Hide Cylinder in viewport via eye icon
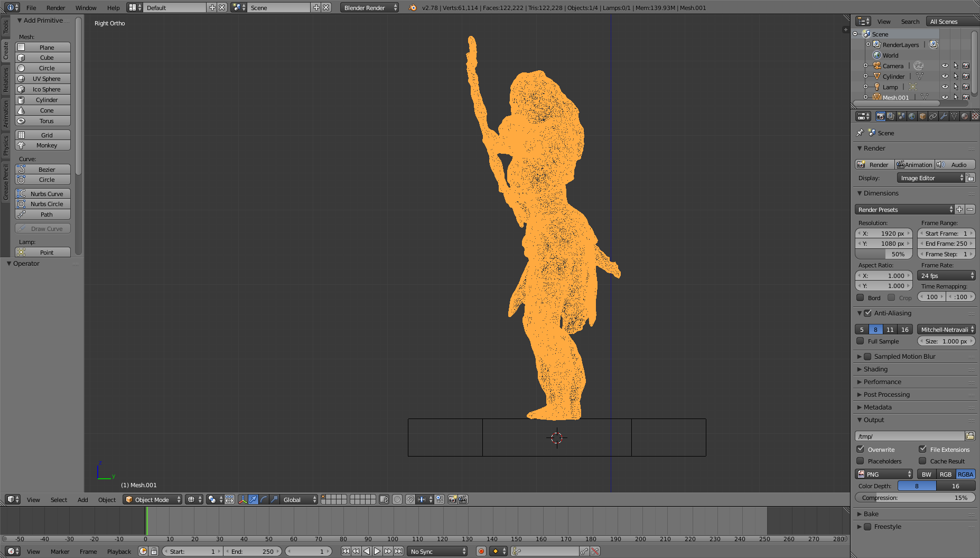 tap(945, 76)
